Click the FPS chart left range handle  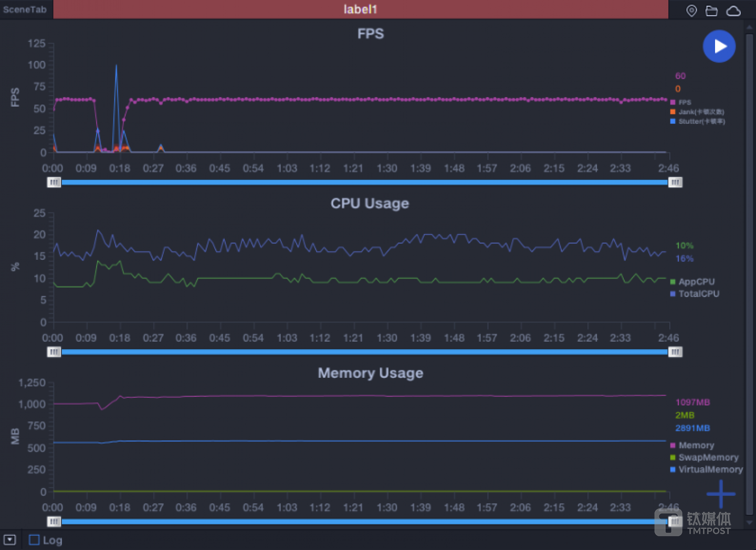coord(54,182)
